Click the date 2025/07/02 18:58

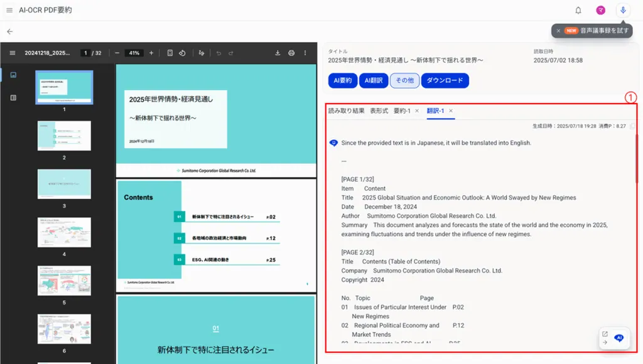(558, 60)
